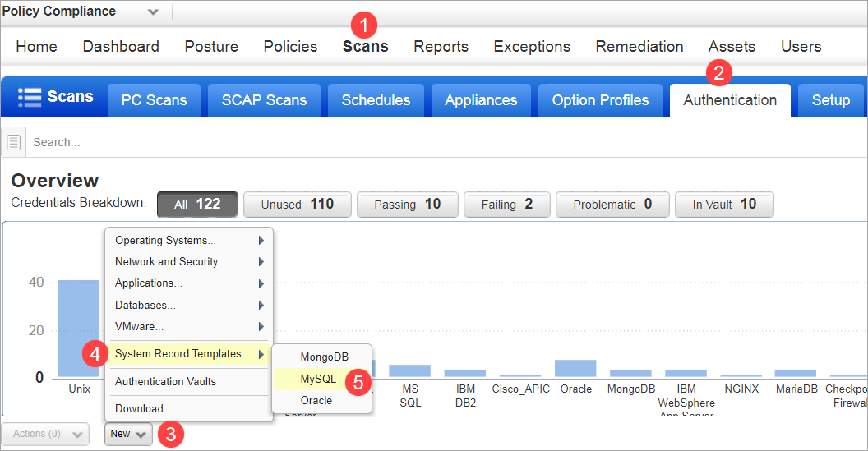868x451 pixels.
Task: Expand Applications submenu arrow
Action: point(261,283)
